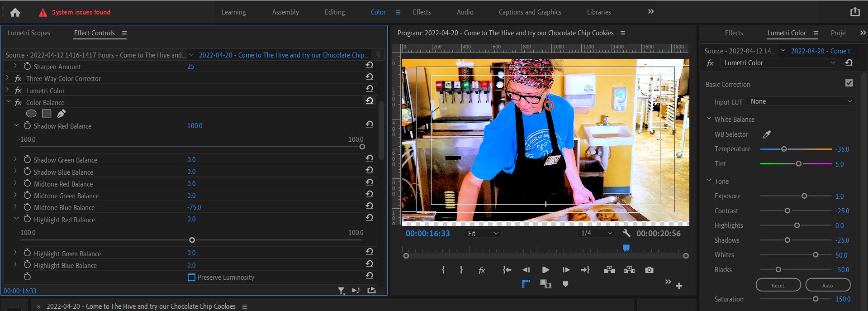Open the Color workspace menu icon
This screenshot has width=868, height=311.
click(x=398, y=12)
